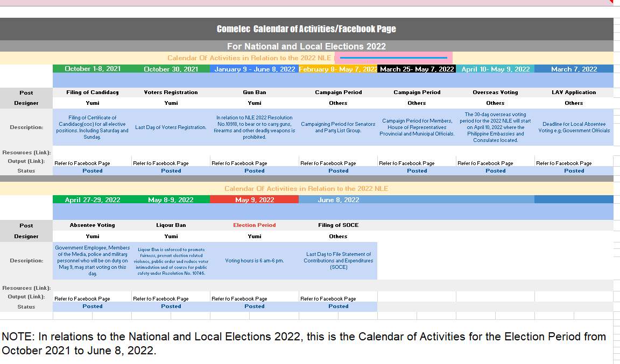The width and height of the screenshot is (620, 364).
Task: Click the June 8, 2022 date header
Action: (338, 200)
